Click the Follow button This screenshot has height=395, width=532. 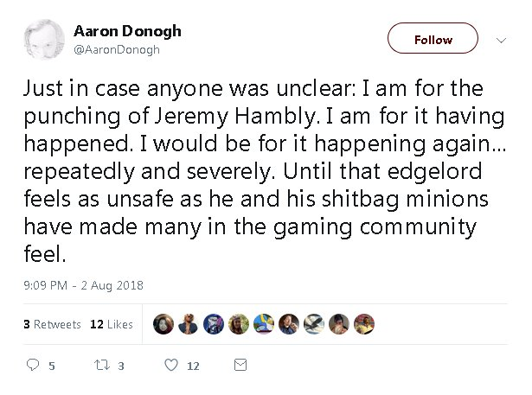(433, 38)
